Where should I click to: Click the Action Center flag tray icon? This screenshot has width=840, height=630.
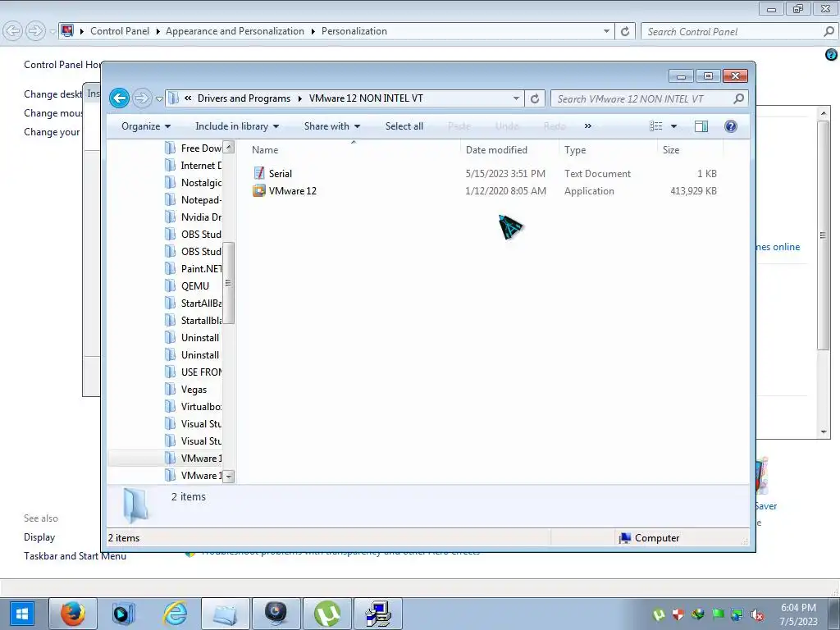718,614
